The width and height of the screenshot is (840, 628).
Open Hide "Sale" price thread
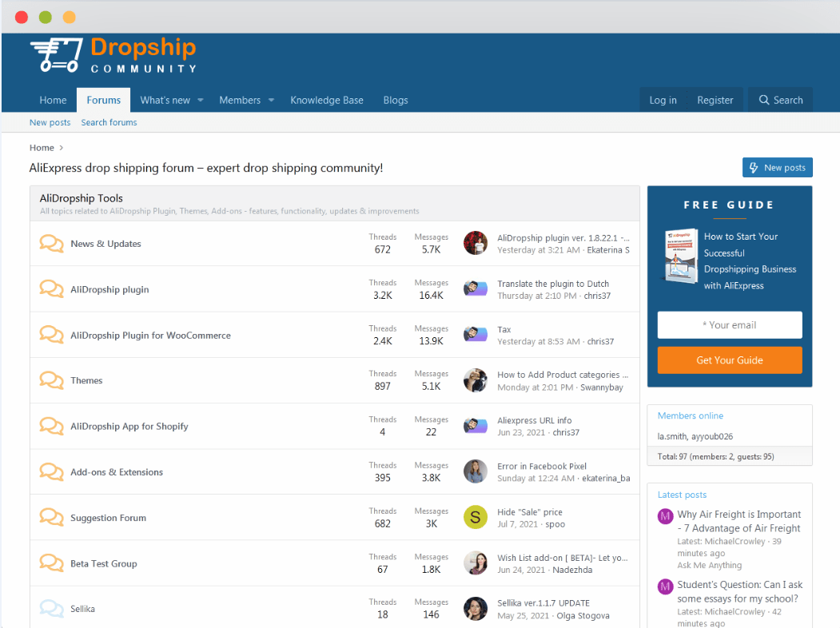(x=530, y=512)
